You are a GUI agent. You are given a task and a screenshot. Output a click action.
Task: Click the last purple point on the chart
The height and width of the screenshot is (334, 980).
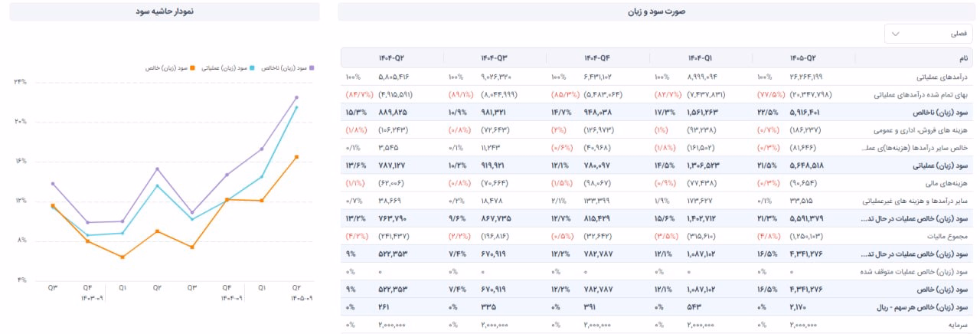pos(296,97)
